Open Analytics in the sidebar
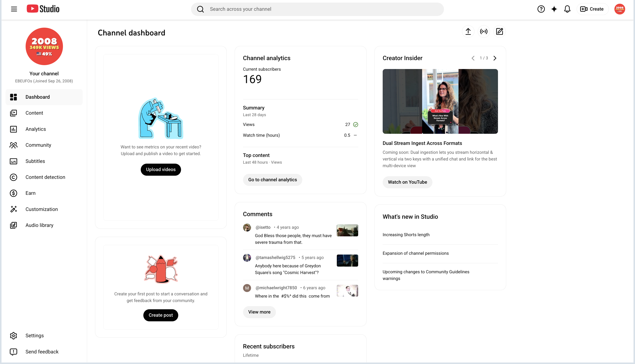Image resolution: width=635 pixels, height=364 pixels. 44,129
